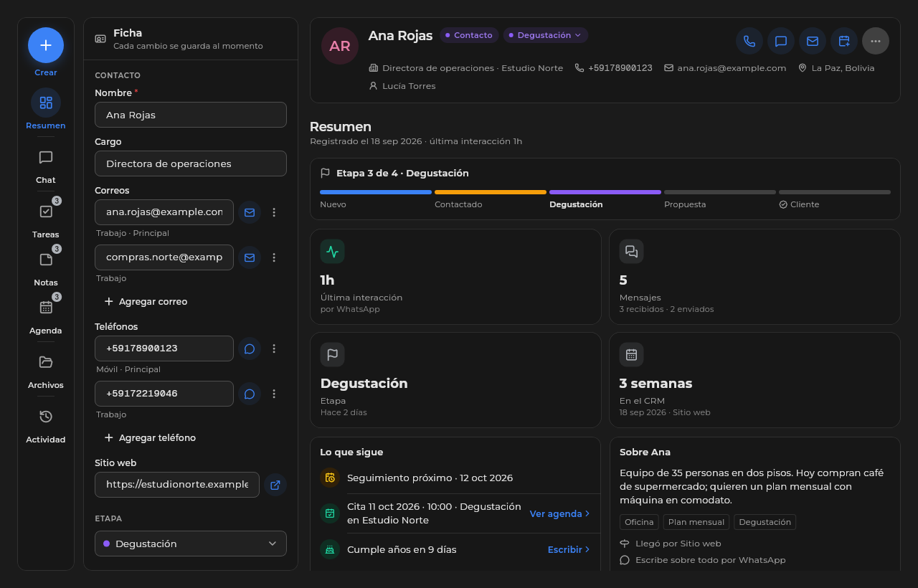Open the Archivos section
Image resolution: width=918 pixels, height=588 pixels.
point(46,372)
